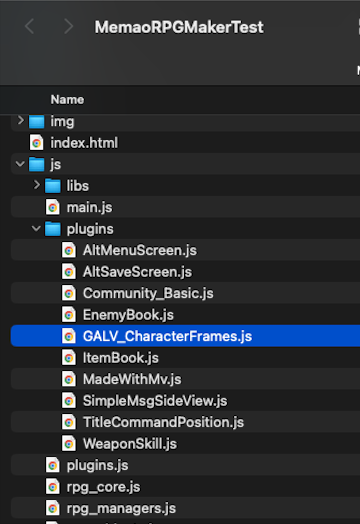The width and height of the screenshot is (360, 524).
Task: Click the rpg_core.js file icon
Action: (x=52, y=487)
